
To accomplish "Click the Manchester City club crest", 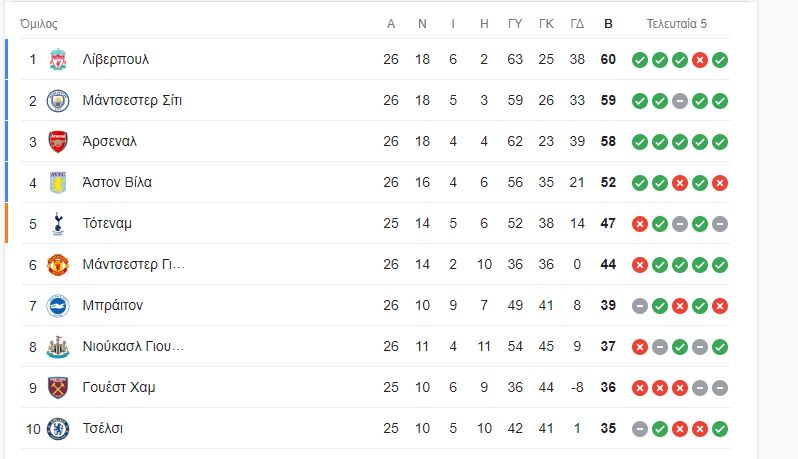I will (x=57, y=101).
